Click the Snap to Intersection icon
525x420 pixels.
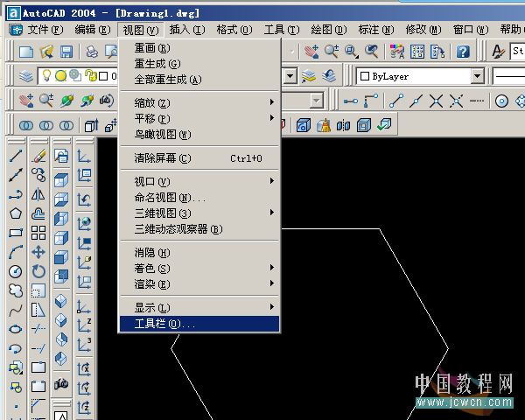tap(436, 101)
